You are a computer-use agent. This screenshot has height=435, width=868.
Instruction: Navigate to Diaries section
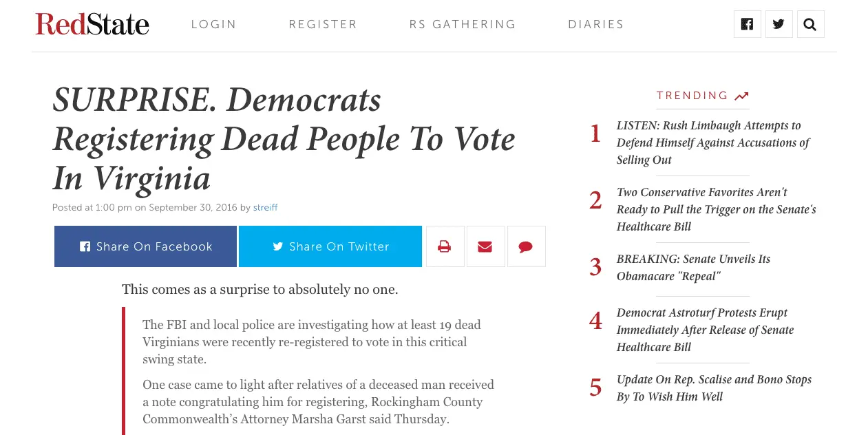pos(596,25)
